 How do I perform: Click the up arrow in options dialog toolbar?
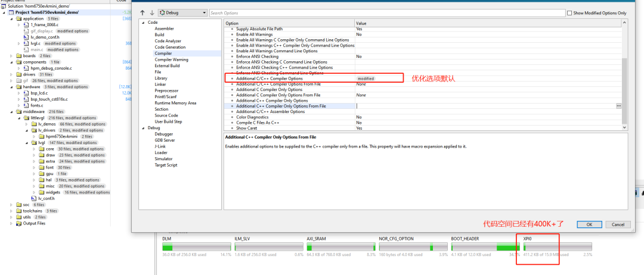click(x=143, y=12)
